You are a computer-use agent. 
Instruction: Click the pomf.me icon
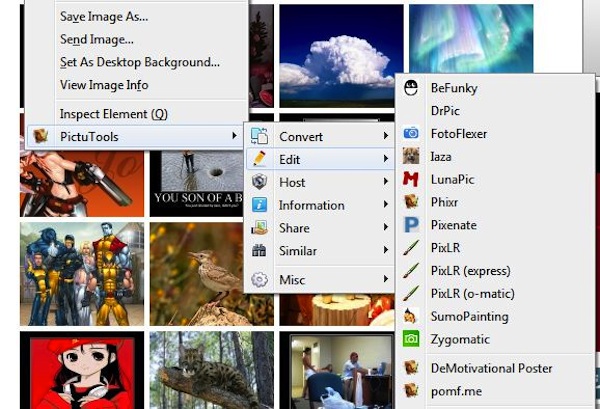tap(411, 391)
